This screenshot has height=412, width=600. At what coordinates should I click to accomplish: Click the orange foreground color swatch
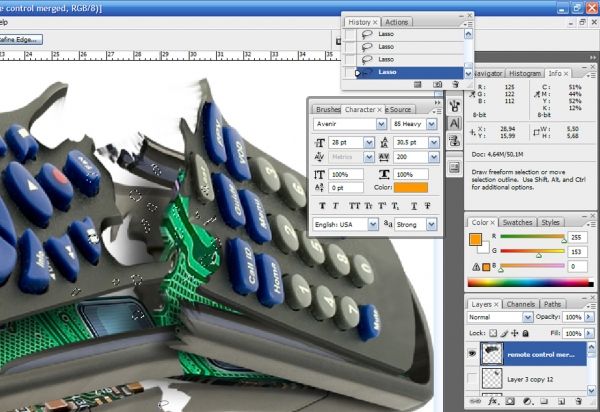pyautogui.click(x=475, y=239)
